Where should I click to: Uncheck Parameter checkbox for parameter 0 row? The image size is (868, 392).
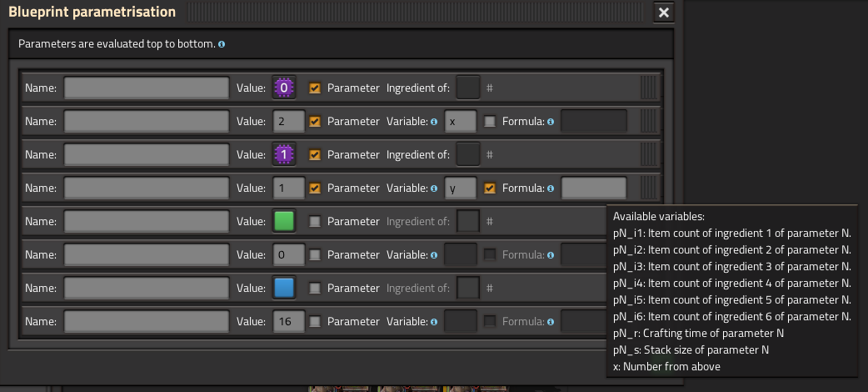[x=315, y=88]
